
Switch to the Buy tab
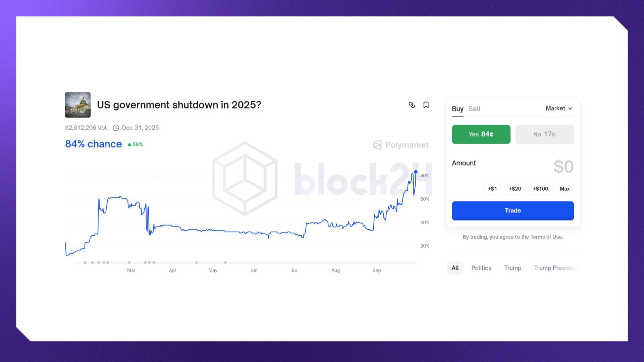point(458,109)
